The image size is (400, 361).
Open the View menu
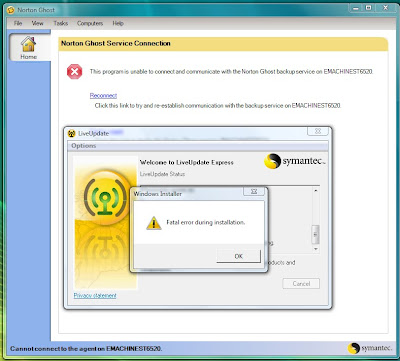click(37, 23)
